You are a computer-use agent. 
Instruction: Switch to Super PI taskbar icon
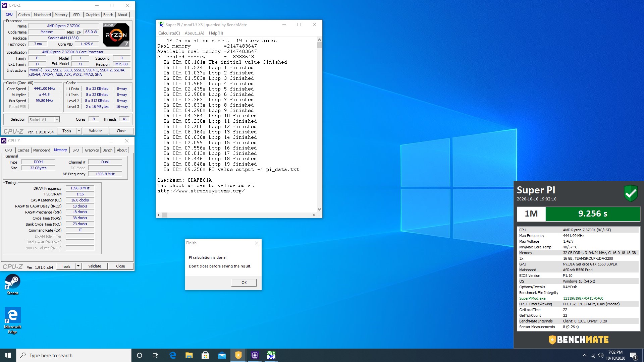271,355
